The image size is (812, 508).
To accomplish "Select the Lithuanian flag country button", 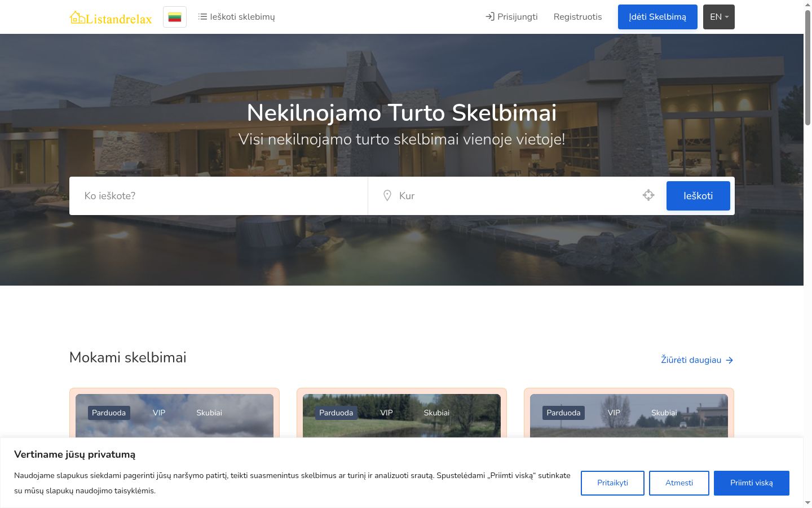I will click(175, 17).
